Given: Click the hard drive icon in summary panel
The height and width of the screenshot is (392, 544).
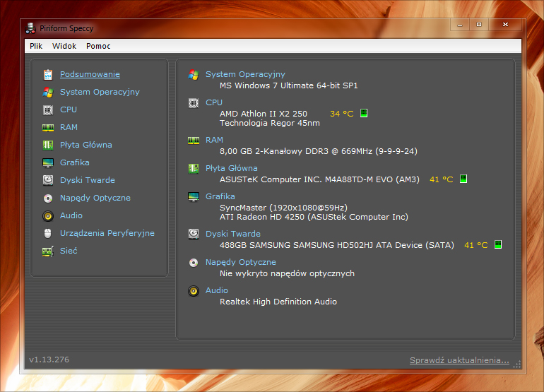Looking at the screenshot, I should (x=194, y=234).
